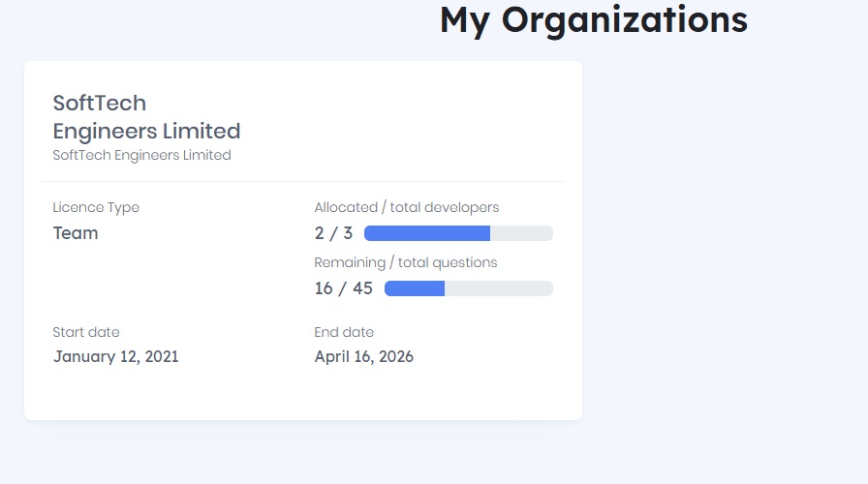This screenshot has width=868, height=484.
Task: Select the January 12, 2021 start date
Action: [115, 357]
